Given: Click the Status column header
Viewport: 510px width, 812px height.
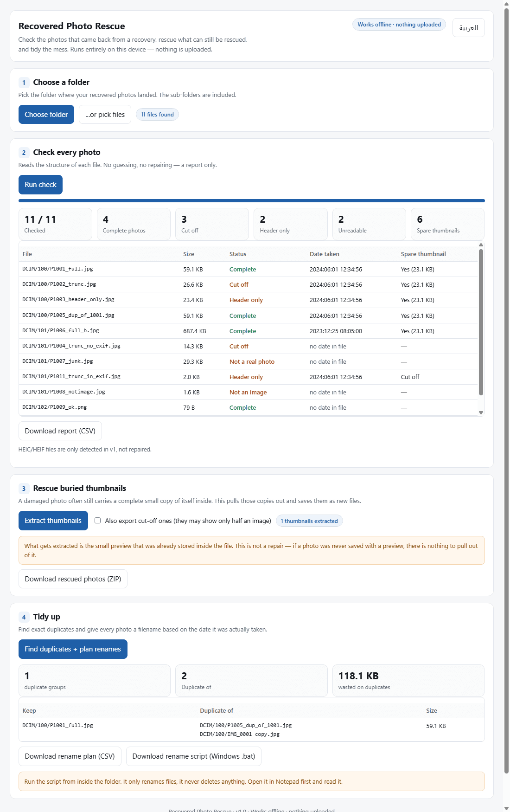Looking at the screenshot, I should (238, 254).
